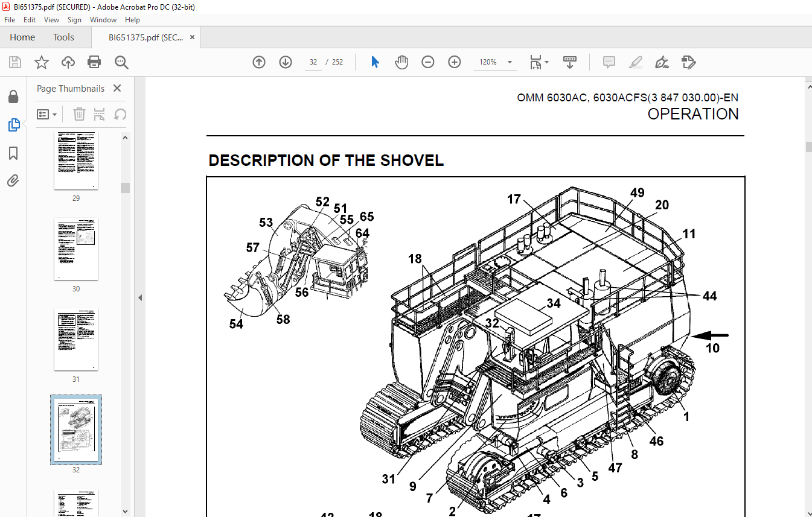Zoom out with the minus button

[428, 62]
